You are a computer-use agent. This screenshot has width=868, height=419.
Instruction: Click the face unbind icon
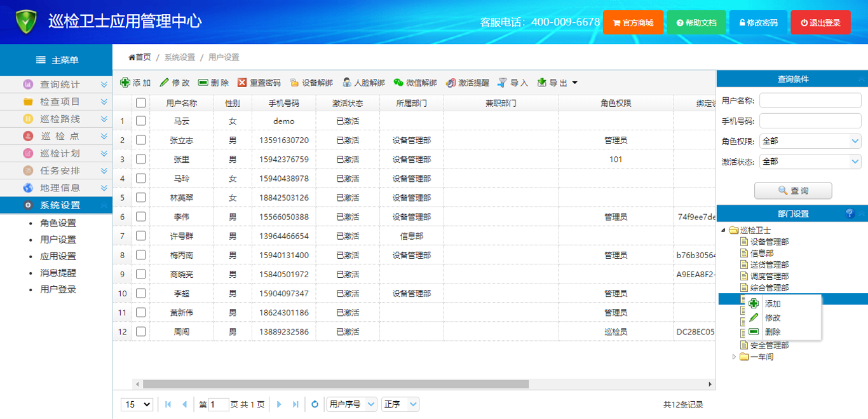click(x=347, y=83)
